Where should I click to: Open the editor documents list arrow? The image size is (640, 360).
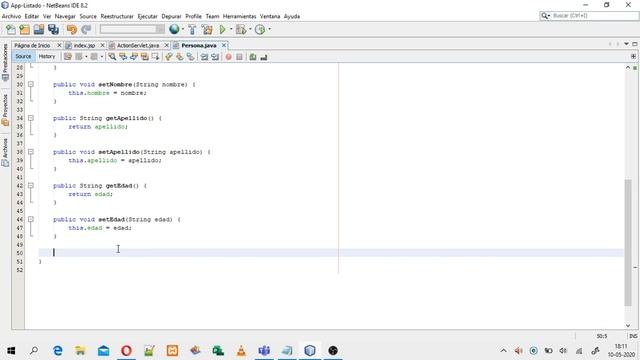tap(627, 44)
